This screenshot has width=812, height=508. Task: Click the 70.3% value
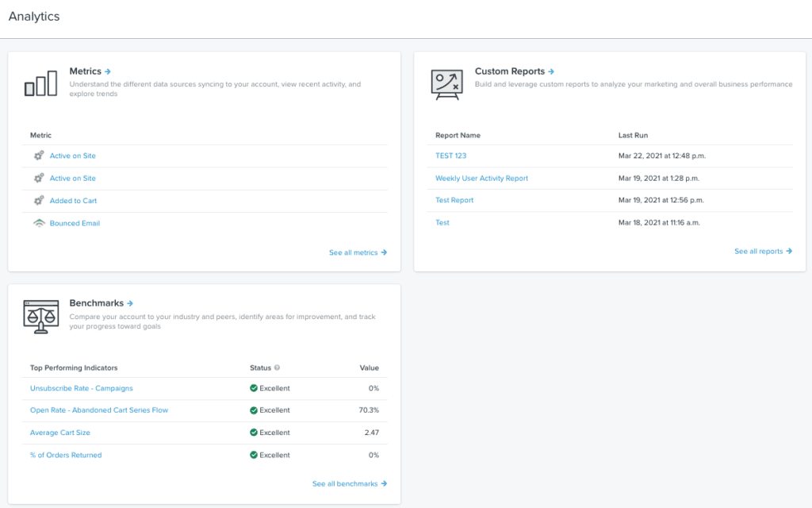(x=369, y=410)
